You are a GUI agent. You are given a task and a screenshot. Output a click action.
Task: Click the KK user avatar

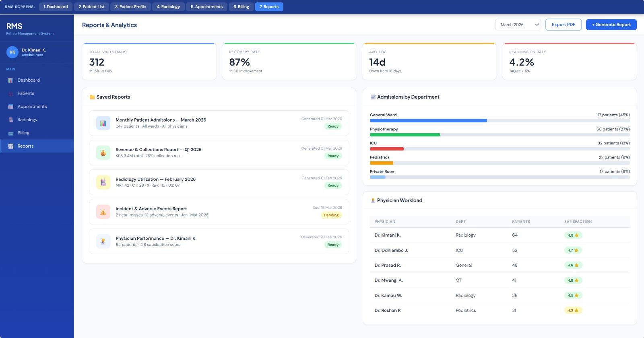[x=12, y=52]
